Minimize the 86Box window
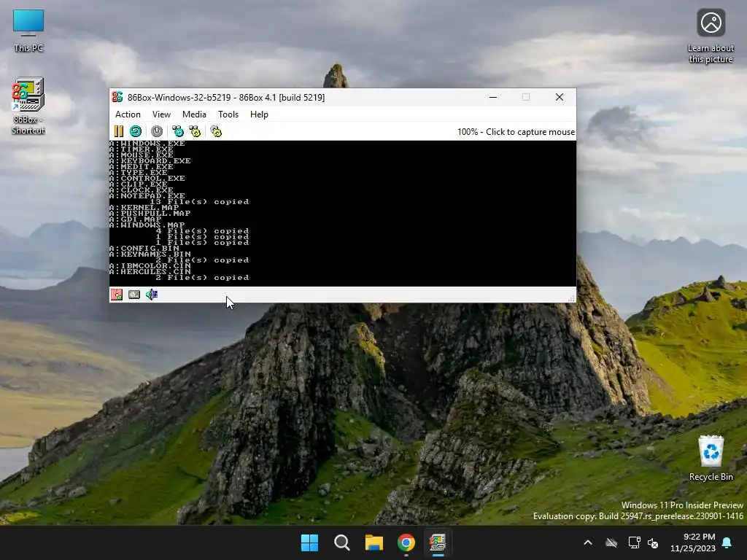Viewport: 747px width, 560px height. pos(493,97)
